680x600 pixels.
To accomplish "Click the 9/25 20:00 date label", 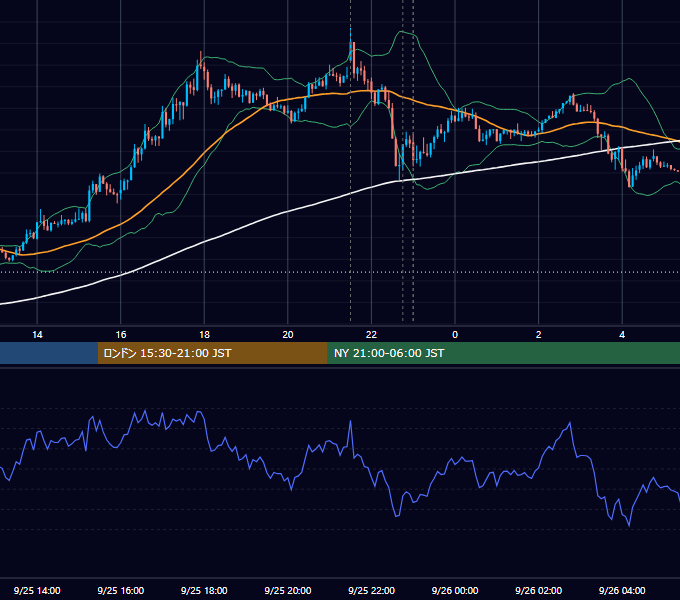I will 288,590.
